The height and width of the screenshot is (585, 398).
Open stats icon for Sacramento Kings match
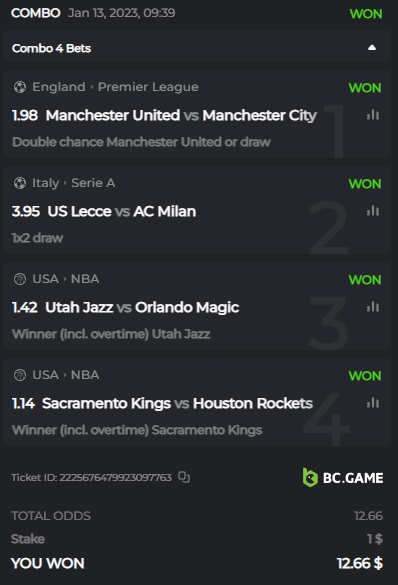[373, 403]
